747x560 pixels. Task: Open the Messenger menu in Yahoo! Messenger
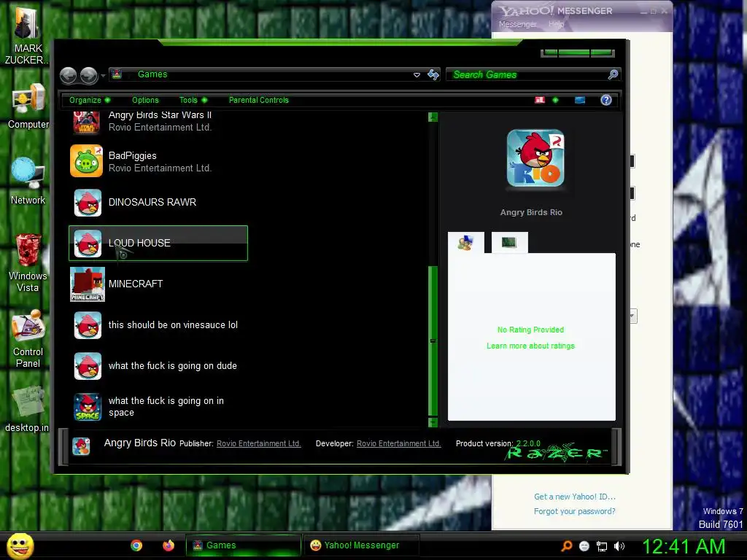pyautogui.click(x=518, y=24)
